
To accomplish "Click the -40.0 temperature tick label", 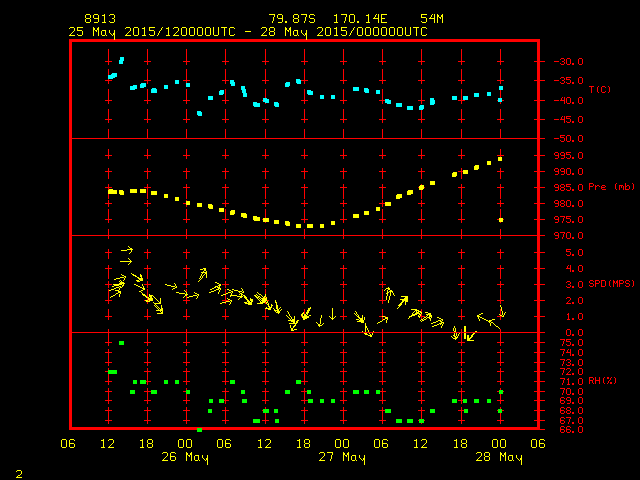I will click(x=569, y=101).
